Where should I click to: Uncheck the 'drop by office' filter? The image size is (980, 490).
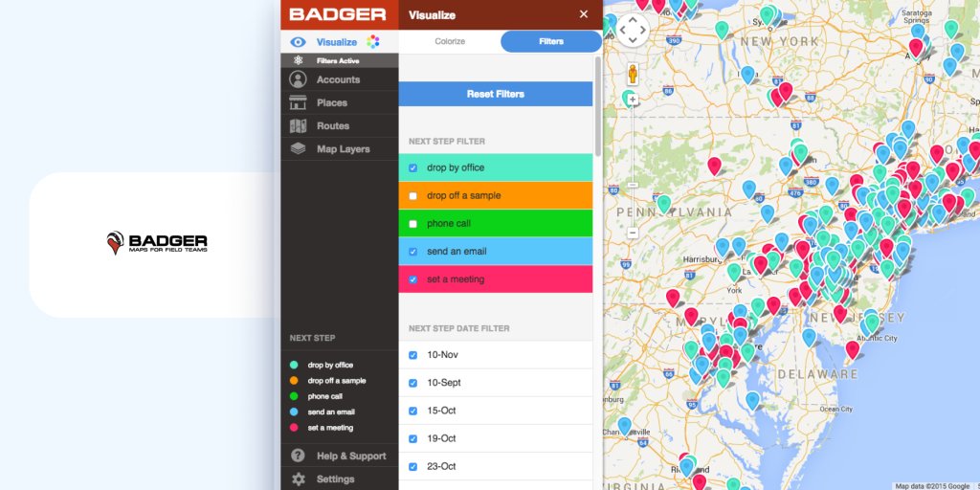tap(412, 167)
